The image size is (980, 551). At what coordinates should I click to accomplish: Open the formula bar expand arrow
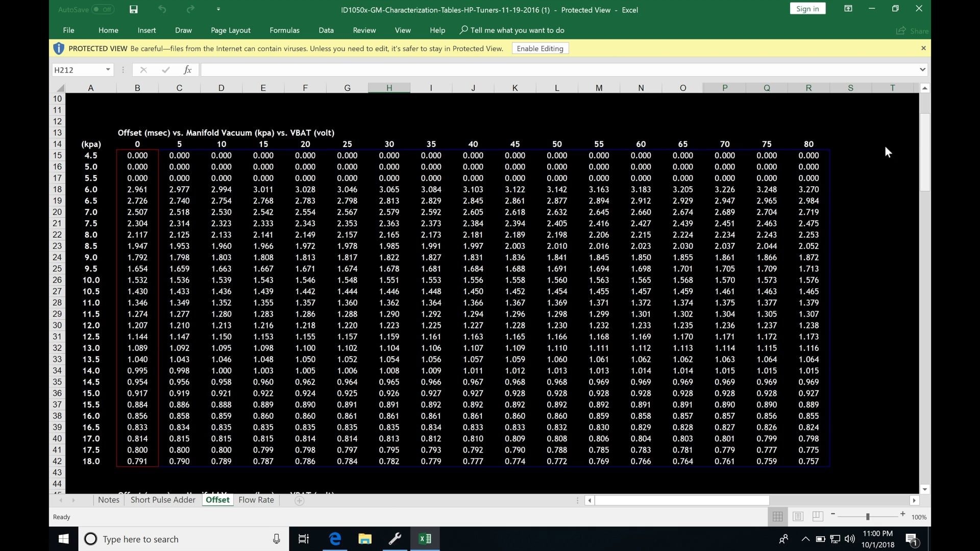922,69
